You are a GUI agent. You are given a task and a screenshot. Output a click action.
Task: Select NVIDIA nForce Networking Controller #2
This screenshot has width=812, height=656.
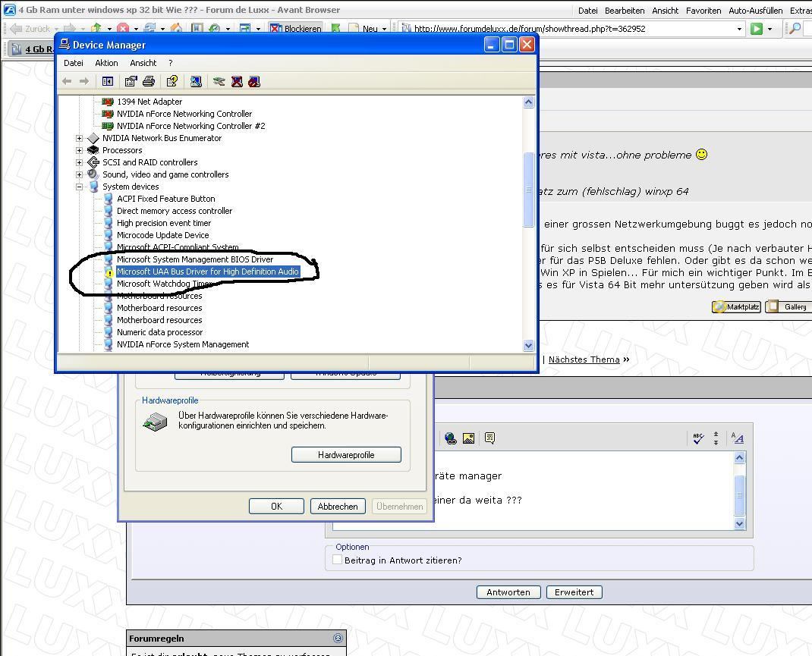point(190,126)
